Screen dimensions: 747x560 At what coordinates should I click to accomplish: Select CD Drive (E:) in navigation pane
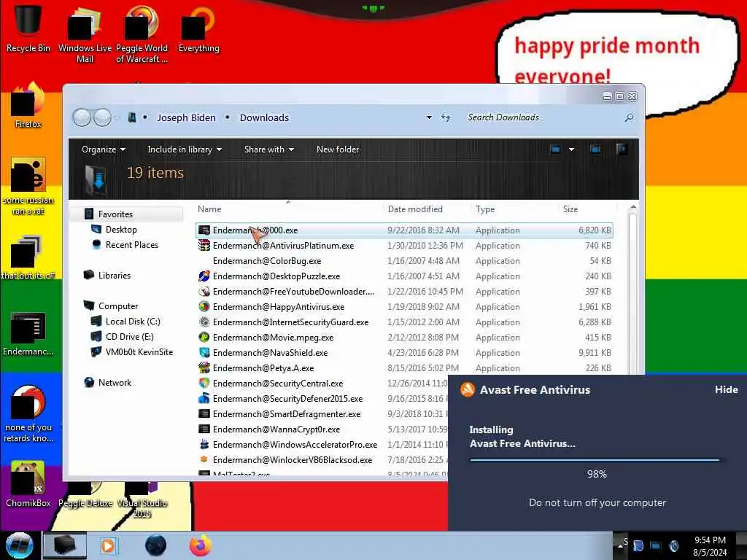pos(129,337)
